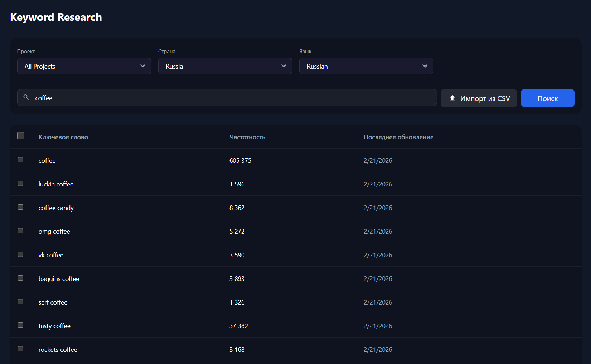Sort by the Ключевое слово column header
The width and height of the screenshot is (591, 364).
(63, 137)
